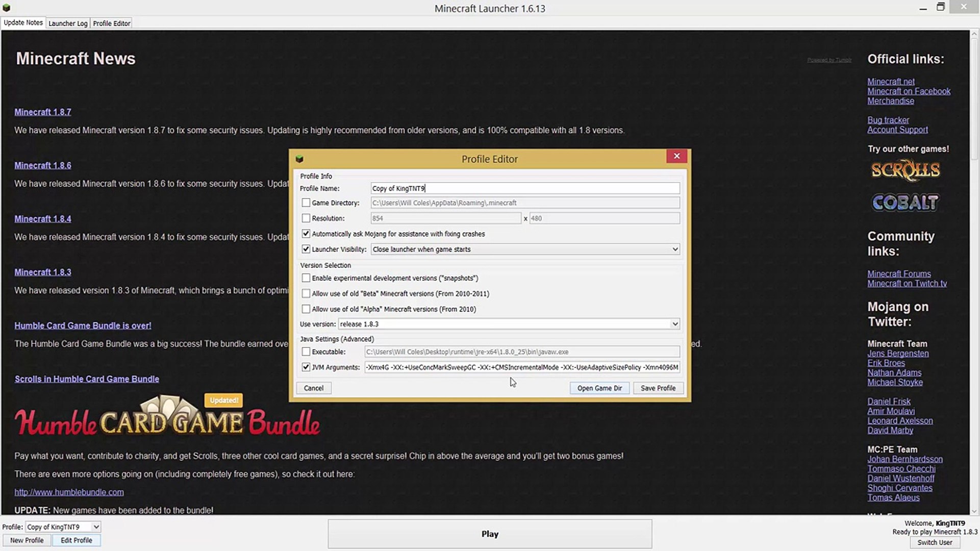Click the launcher icon in the main title bar
980x551 pixels.
(x=7, y=8)
